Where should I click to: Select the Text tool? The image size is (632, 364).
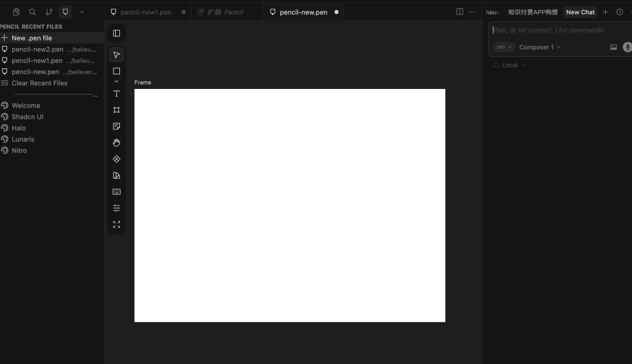(x=116, y=94)
